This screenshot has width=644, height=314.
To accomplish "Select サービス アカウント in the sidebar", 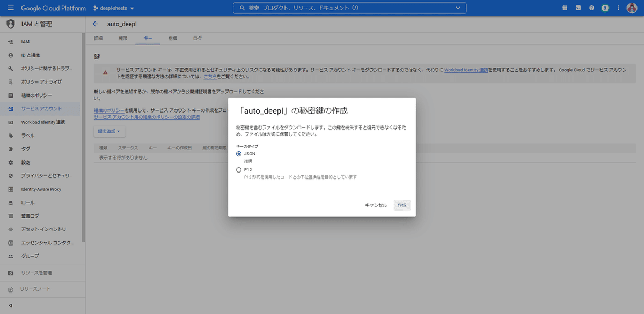I will (x=41, y=109).
